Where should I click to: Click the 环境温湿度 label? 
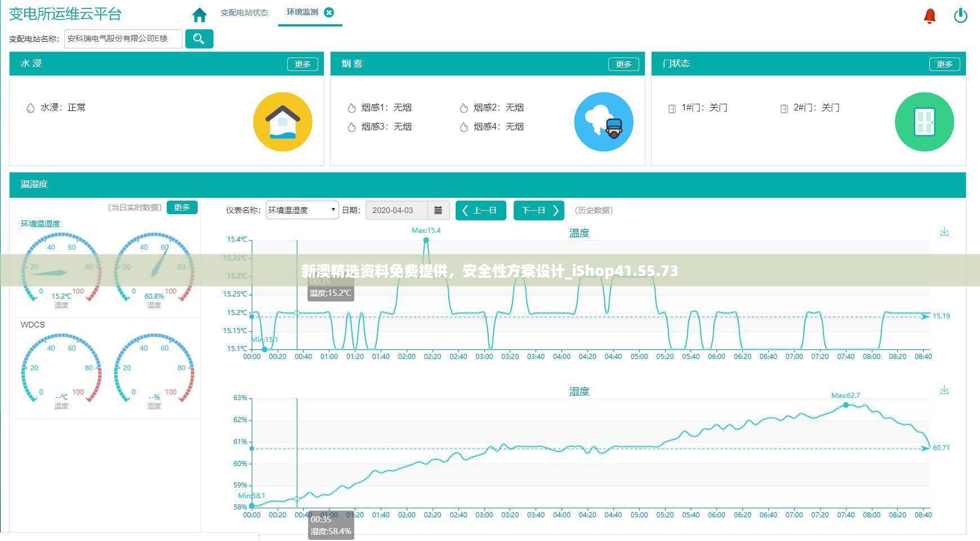pyautogui.click(x=41, y=224)
